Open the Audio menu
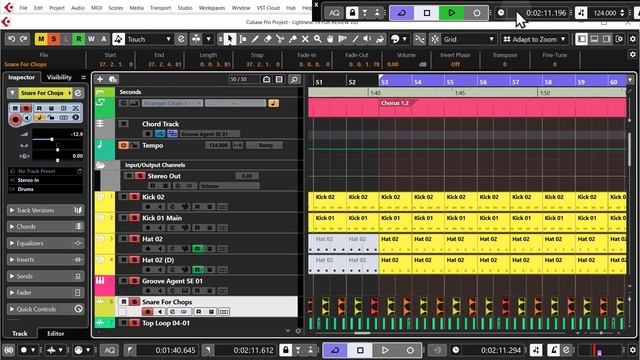 coord(78,8)
